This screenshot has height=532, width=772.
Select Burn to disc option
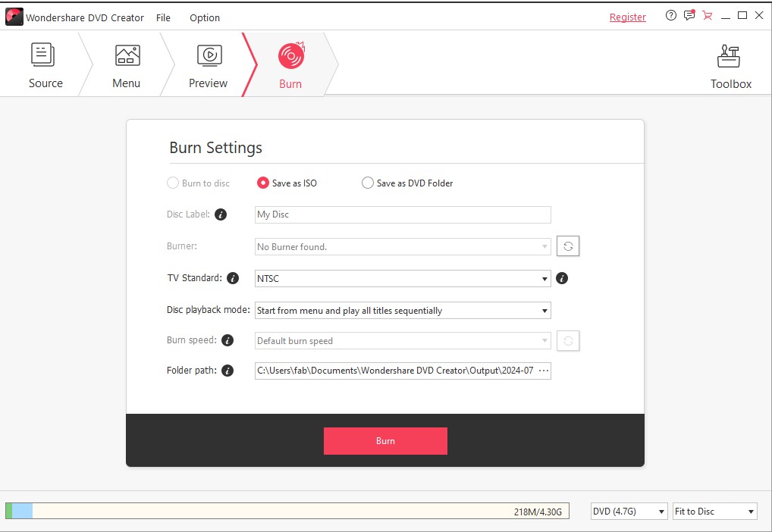pos(173,183)
